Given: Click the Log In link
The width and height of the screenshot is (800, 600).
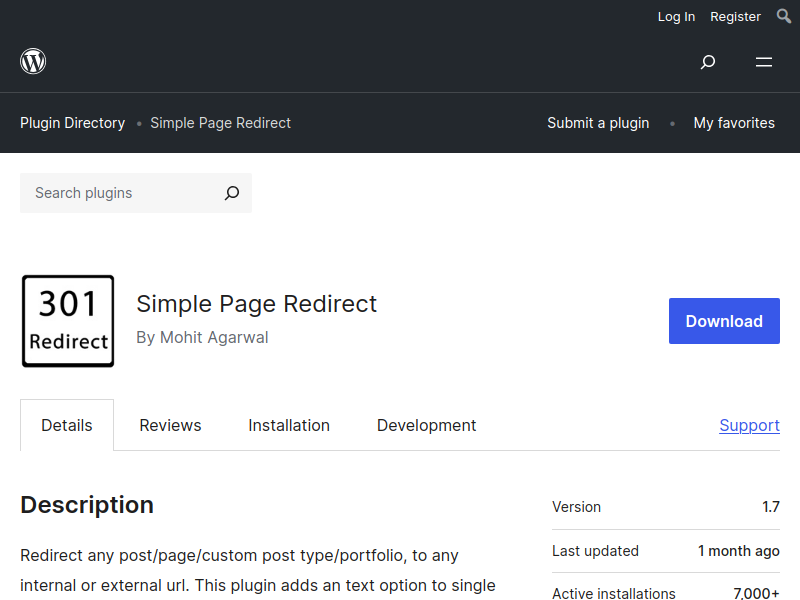Looking at the screenshot, I should pyautogui.click(x=676, y=16).
